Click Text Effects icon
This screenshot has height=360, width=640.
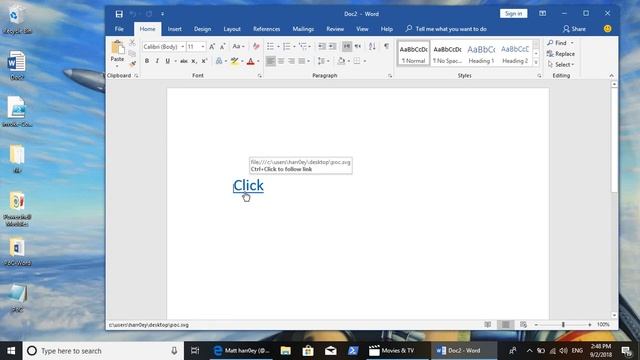219,61
